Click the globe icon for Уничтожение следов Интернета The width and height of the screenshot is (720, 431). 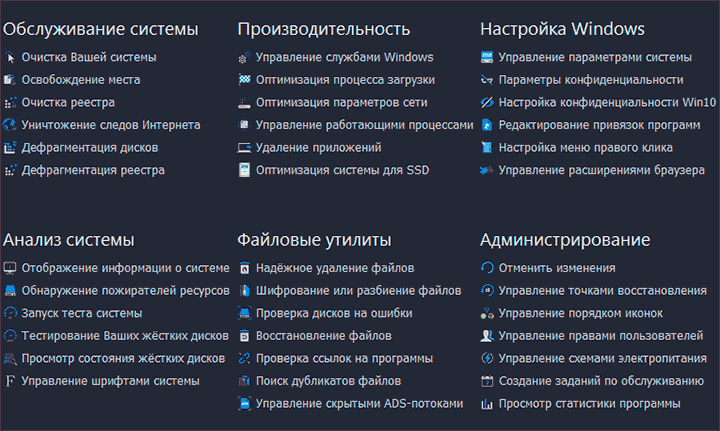(10, 125)
